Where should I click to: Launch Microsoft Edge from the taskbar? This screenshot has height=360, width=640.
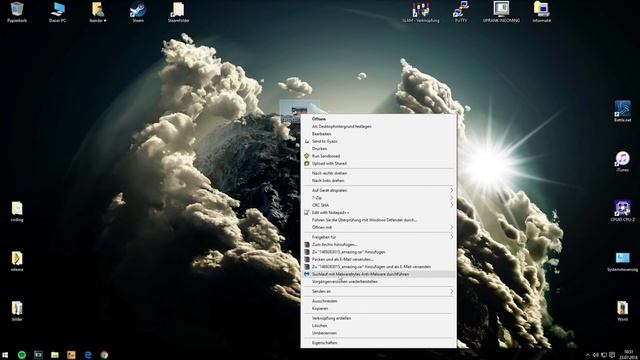(88, 355)
